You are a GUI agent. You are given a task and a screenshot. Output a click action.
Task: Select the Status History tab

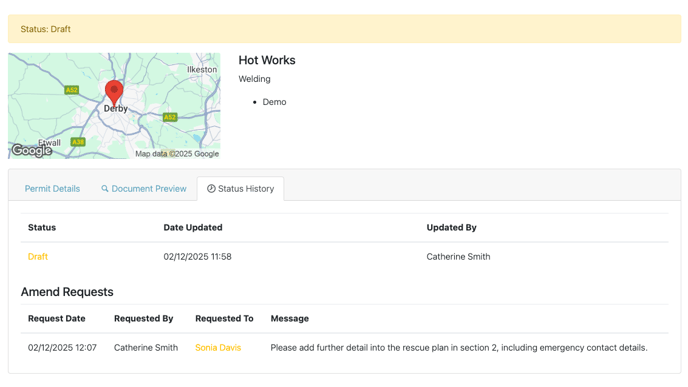[x=240, y=189]
